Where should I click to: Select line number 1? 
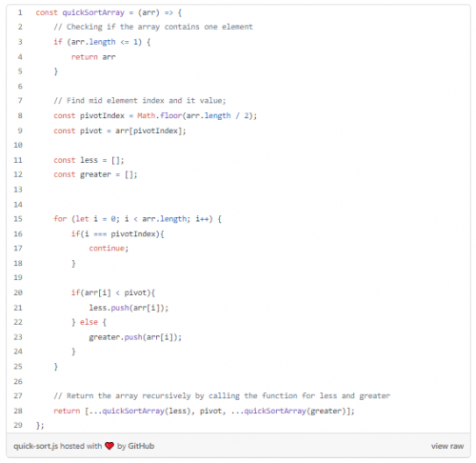coord(20,12)
